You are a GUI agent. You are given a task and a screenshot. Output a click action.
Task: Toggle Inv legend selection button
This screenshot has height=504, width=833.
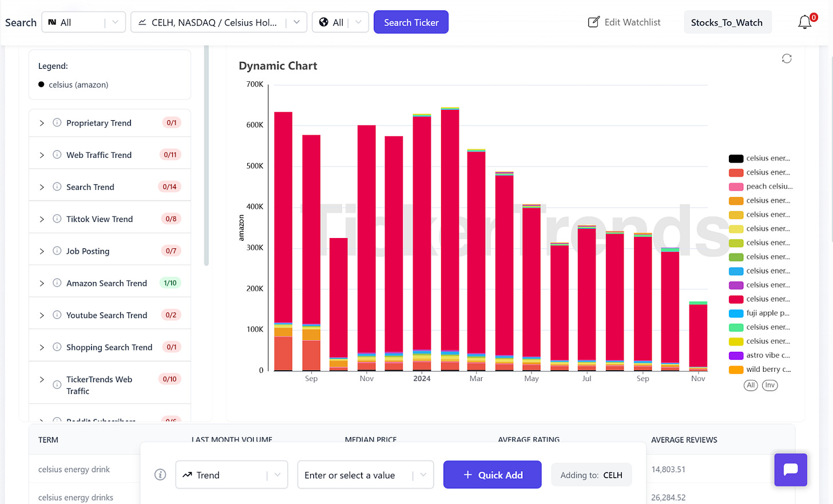[x=770, y=385]
